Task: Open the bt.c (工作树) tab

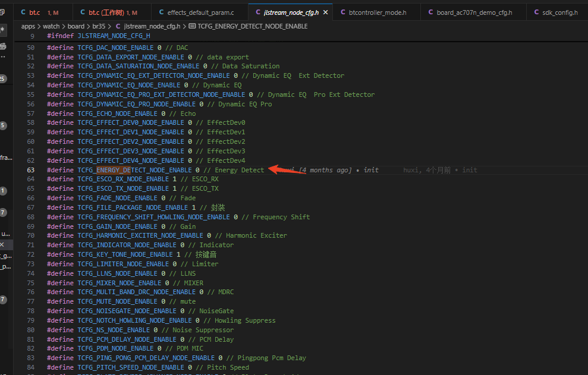Action: click(111, 12)
